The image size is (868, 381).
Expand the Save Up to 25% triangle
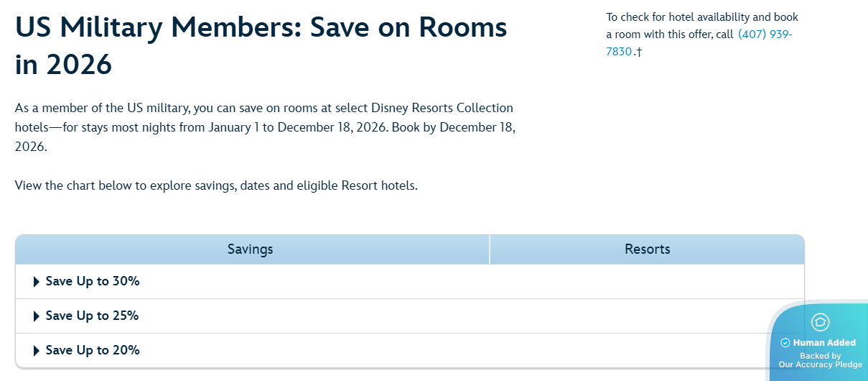37,316
